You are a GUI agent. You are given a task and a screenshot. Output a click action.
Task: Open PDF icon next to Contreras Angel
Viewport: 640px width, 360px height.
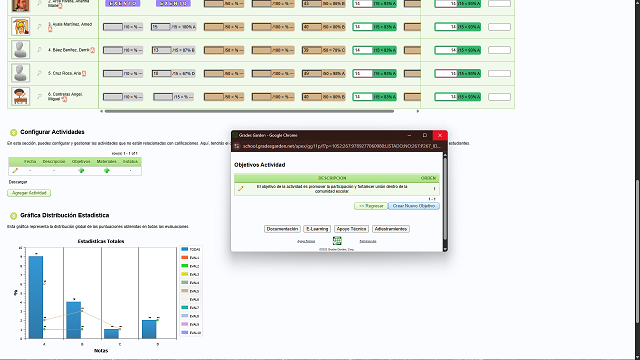(64, 99)
